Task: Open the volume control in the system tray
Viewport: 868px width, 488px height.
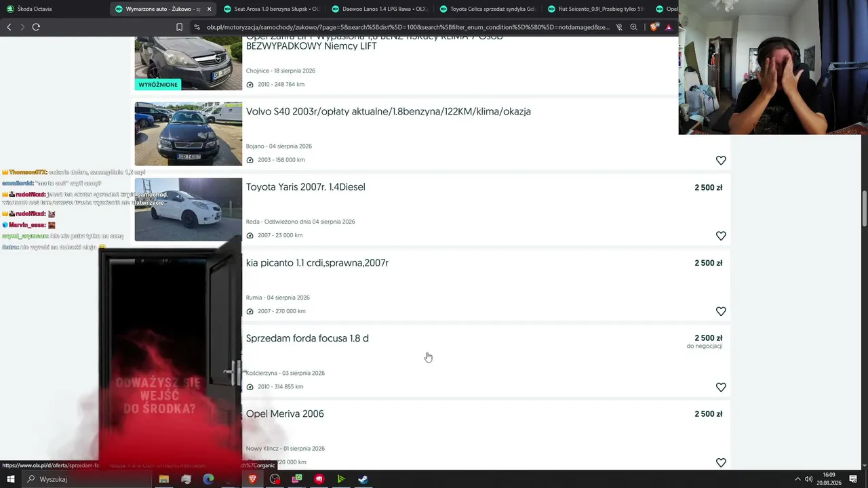Action: (x=808, y=479)
